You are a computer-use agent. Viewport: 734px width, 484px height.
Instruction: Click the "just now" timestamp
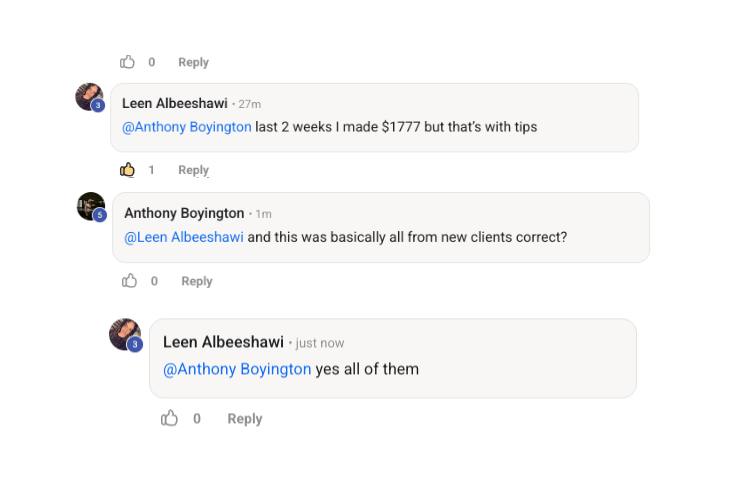click(320, 343)
